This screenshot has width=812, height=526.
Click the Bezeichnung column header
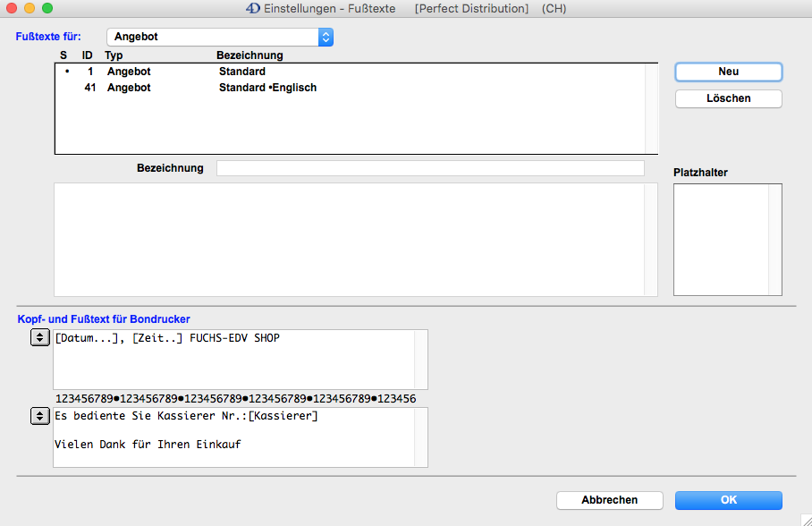pyautogui.click(x=250, y=55)
